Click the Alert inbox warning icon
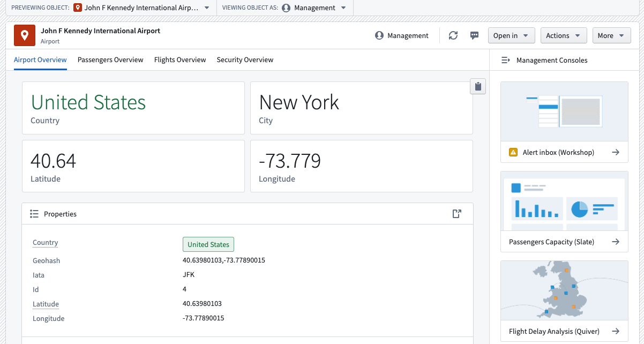The width and height of the screenshot is (644, 344). click(513, 152)
